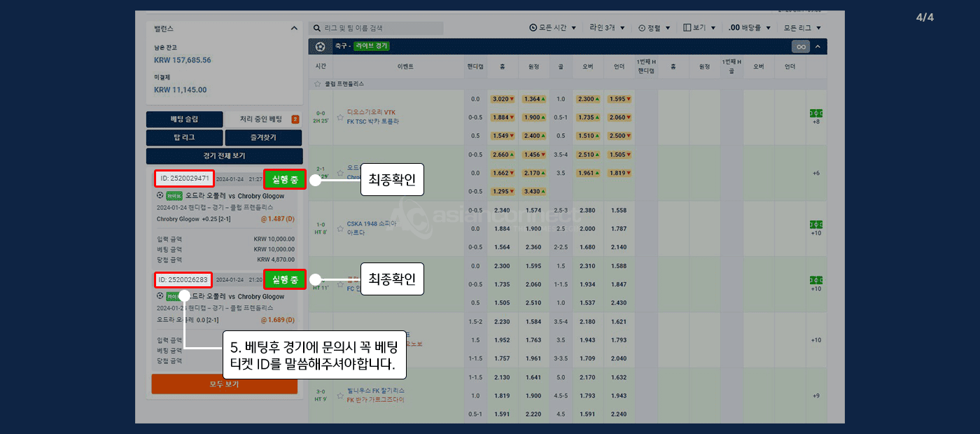Favorite the CSKA 1948 소피아 match star

(340, 228)
